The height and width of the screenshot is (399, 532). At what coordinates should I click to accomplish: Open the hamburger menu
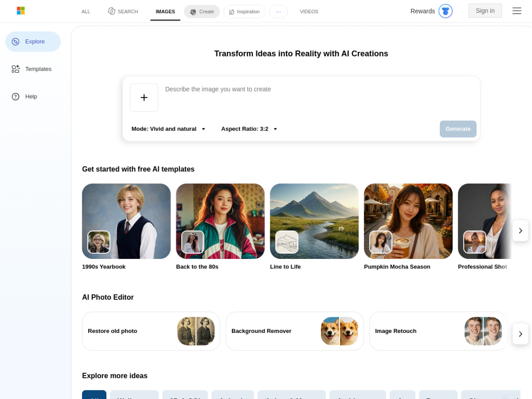tap(517, 11)
